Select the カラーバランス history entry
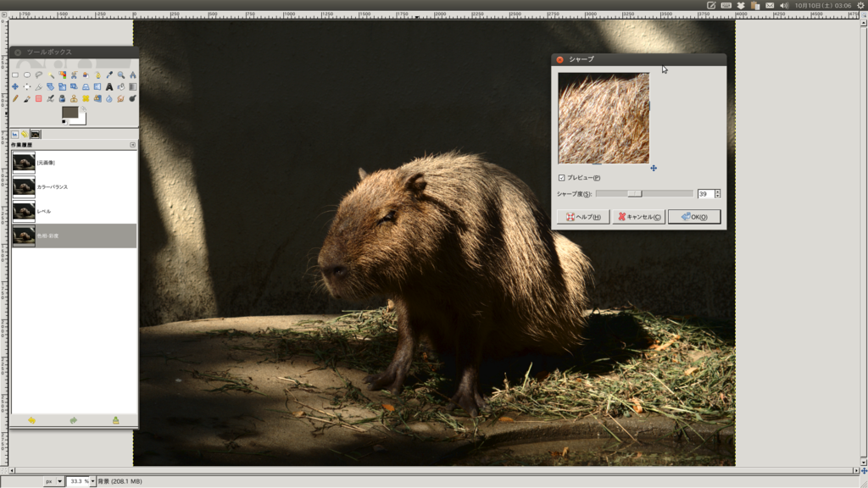868x488 pixels. [74, 187]
